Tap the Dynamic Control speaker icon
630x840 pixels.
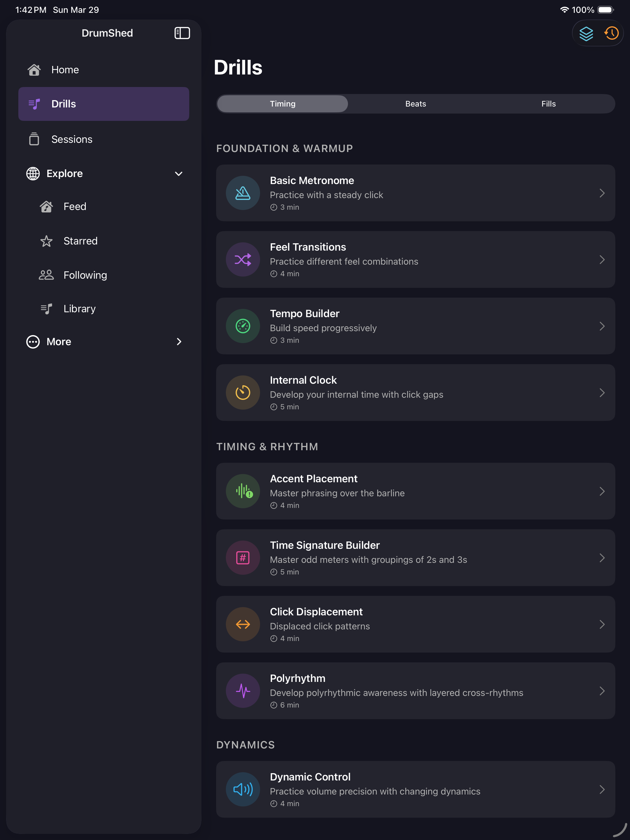(243, 790)
